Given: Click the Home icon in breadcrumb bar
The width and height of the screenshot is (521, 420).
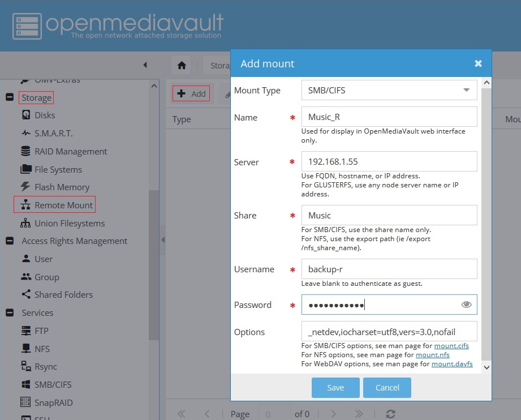Looking at the screenshot, I should pyautogui.click(x=182, y=65).
